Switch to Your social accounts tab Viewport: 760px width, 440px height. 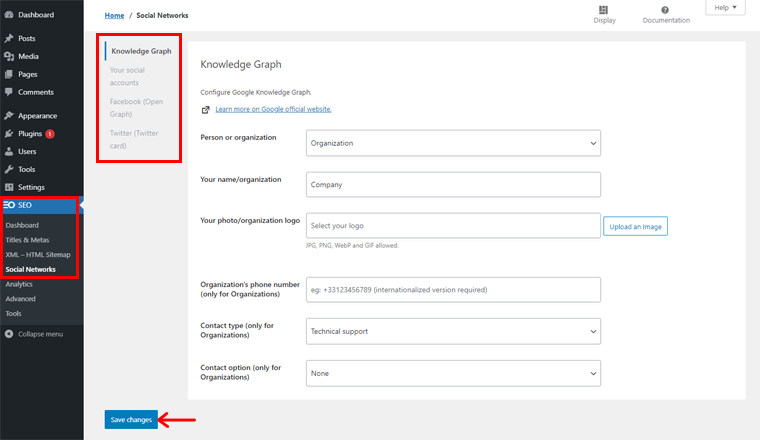[x=127, y=77]
